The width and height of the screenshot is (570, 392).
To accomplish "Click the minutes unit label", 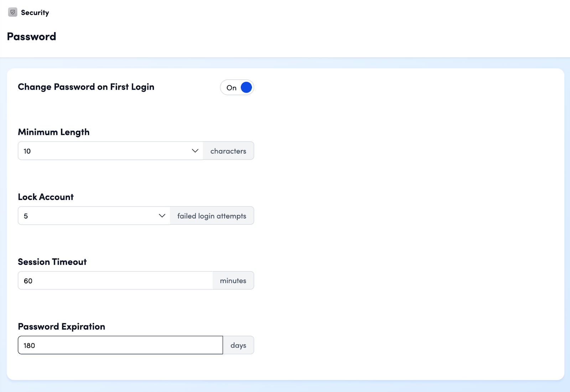I will point(233,280).
